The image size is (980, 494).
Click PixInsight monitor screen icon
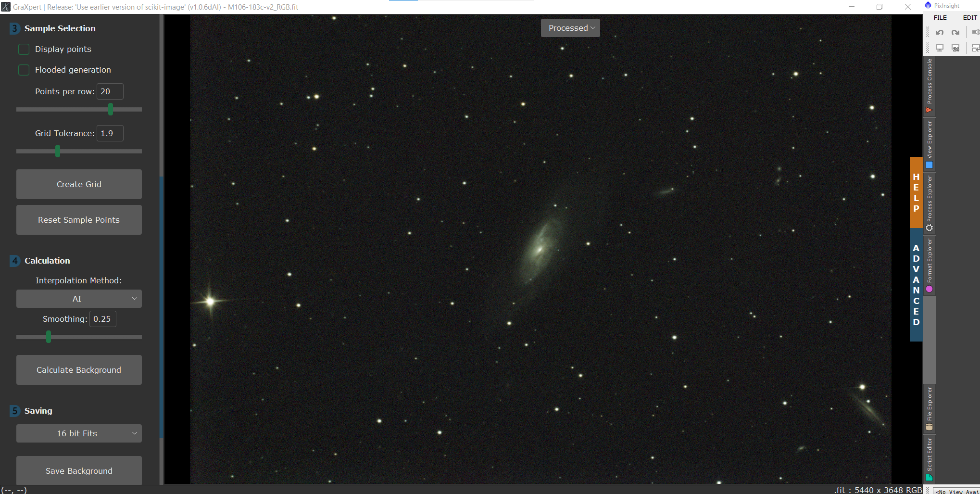pyautogui.click(x=940, y=48)
